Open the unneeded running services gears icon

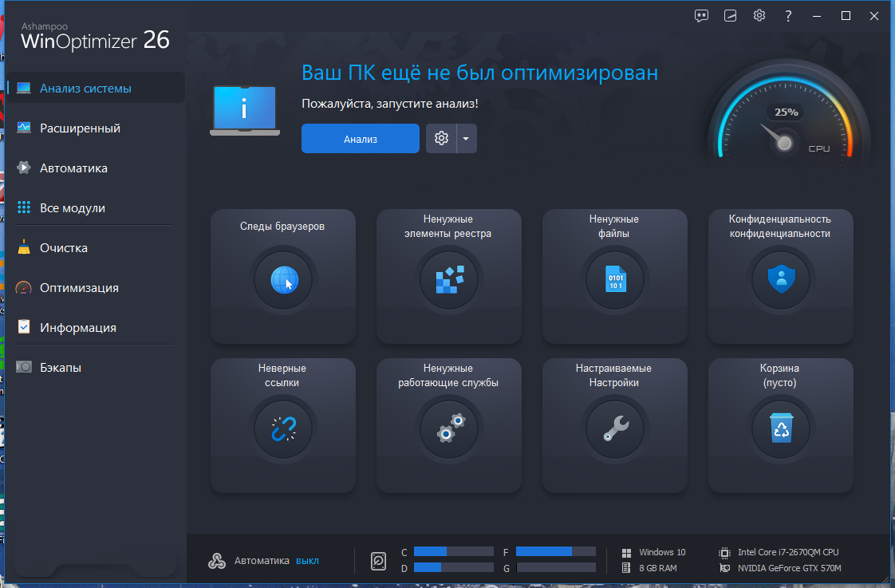click(x=451, y=428)
